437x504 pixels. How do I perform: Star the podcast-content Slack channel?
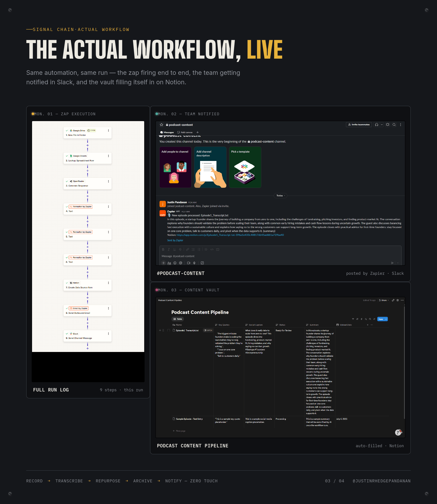[162, 125]
